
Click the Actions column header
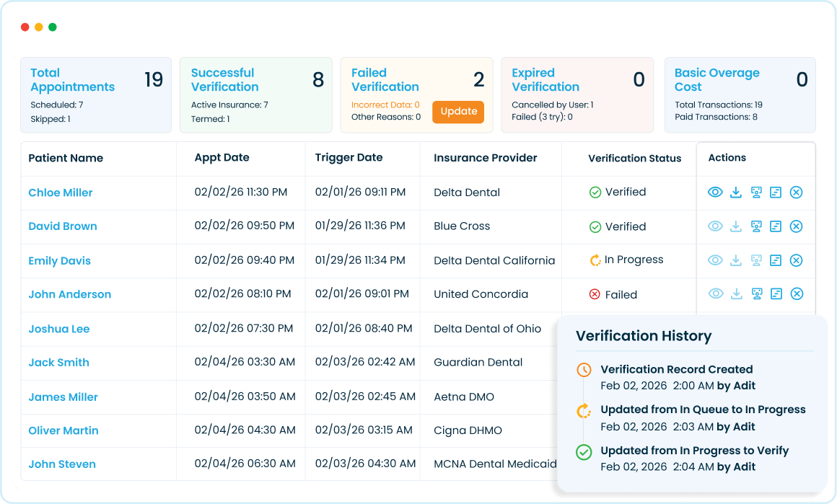727,158
